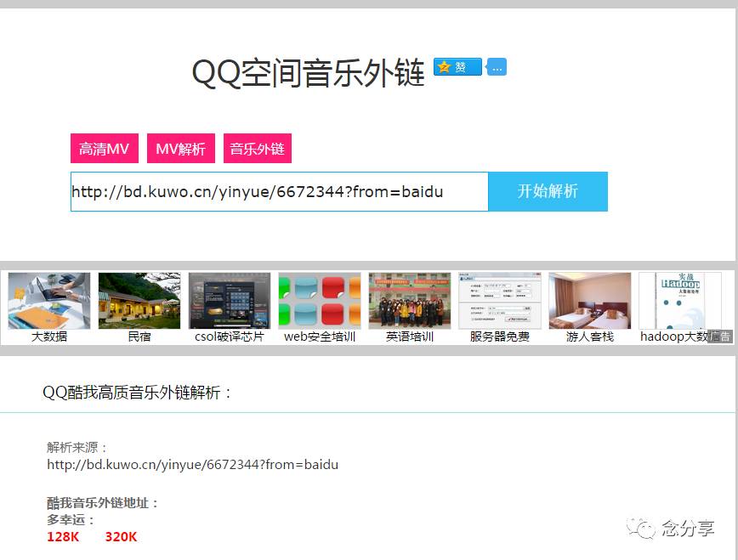Click the 解析来源 URL text

tap(192, 465)
